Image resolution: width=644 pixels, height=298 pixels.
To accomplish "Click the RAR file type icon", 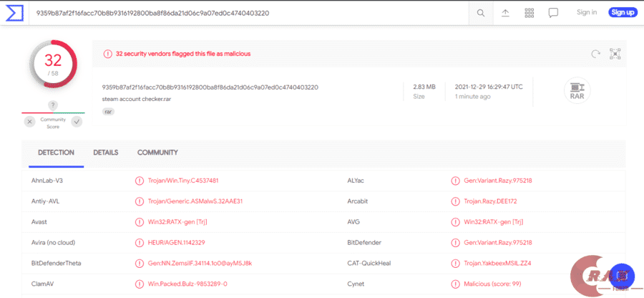I will [576, 90].
